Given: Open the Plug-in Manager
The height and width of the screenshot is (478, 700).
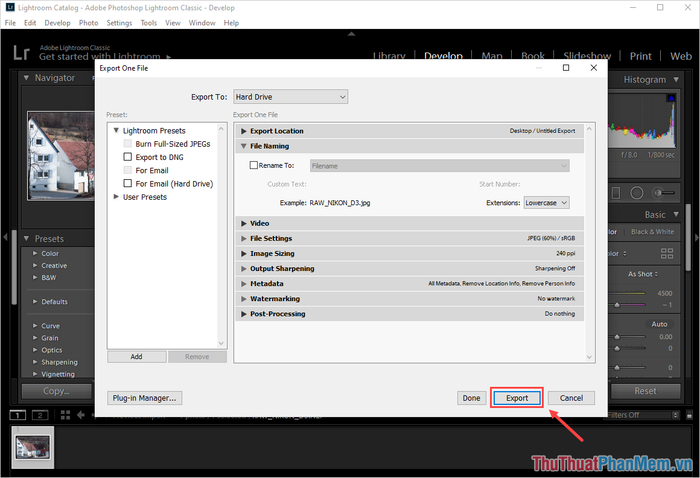Looking at the screenshot, I should tap(144, 398).
